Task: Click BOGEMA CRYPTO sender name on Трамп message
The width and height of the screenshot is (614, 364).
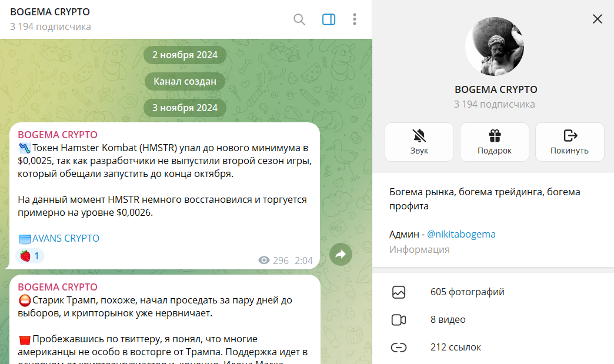Action: pyautogui.click(x=58, y=287)
